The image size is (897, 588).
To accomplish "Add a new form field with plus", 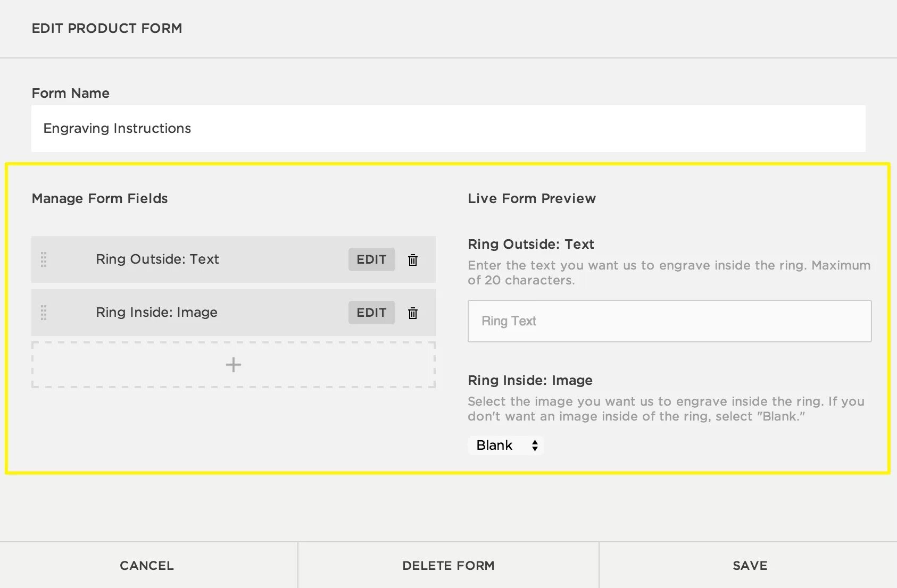I will pos(233,365).
